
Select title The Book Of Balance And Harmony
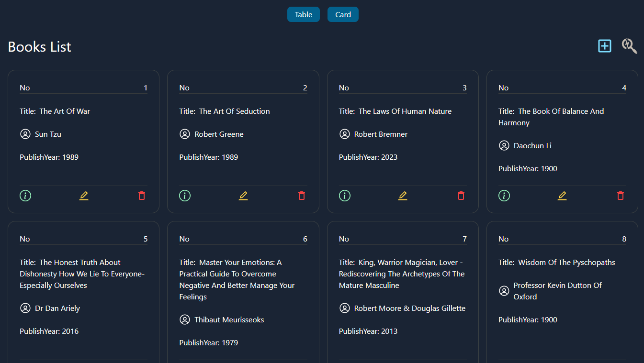(x=551, y=117)
